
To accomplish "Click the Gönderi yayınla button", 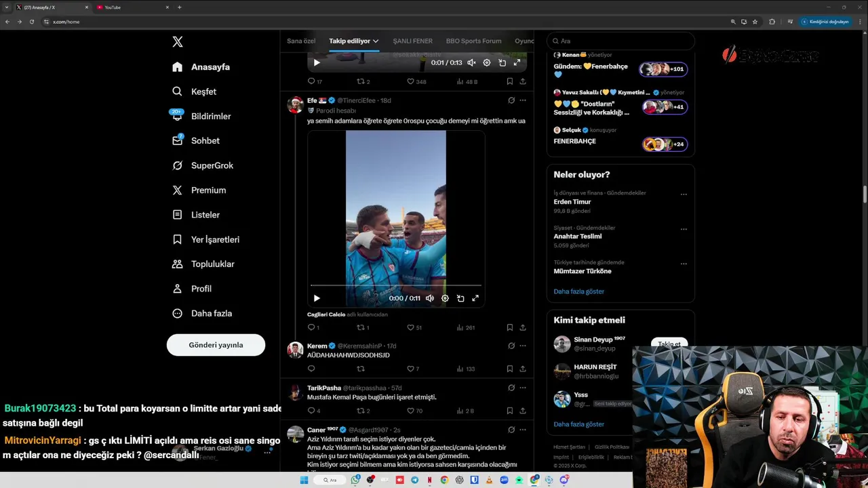I will [216, 345].
